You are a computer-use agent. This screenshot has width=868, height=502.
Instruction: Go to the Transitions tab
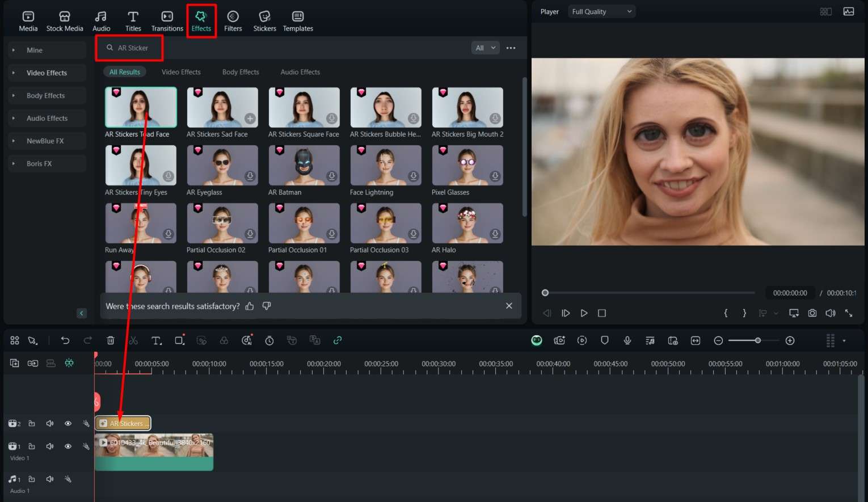pyautogui.click(x=167, y=21)
